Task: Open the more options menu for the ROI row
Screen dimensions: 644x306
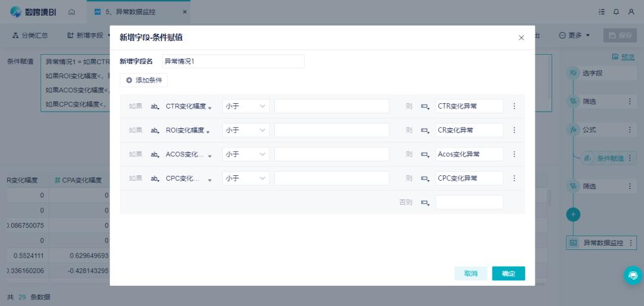Action: click(514, 130)
